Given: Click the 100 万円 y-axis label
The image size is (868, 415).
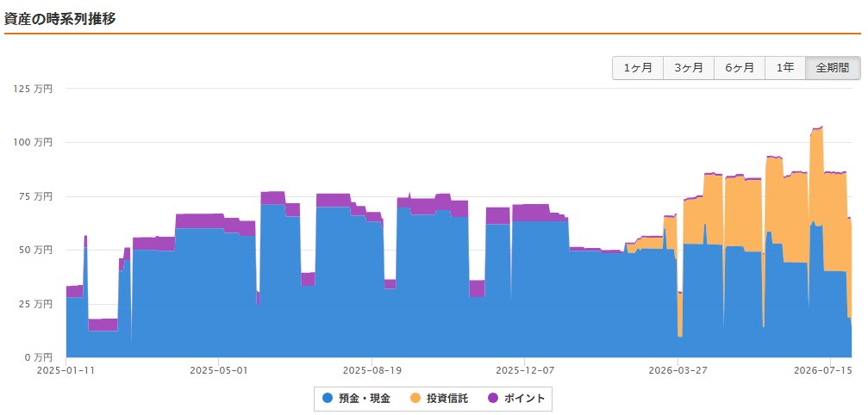Looking at the screenshot, I should tap(33, 143).
